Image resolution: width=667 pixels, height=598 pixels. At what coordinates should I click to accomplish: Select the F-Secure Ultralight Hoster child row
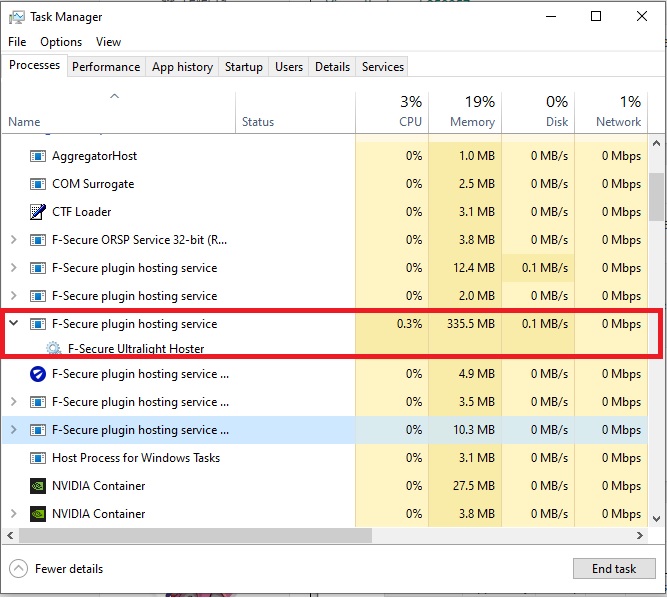tap(136, 349)
